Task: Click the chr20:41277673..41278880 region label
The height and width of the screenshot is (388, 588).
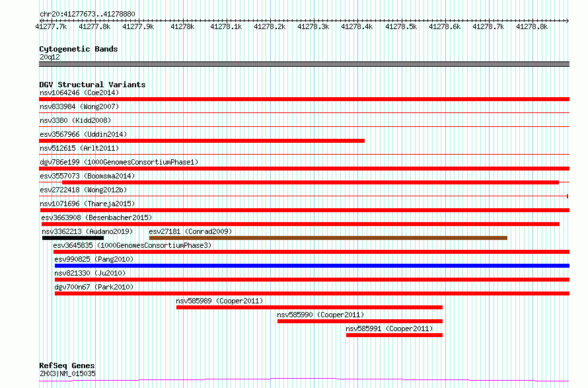Action: (87, 14)
